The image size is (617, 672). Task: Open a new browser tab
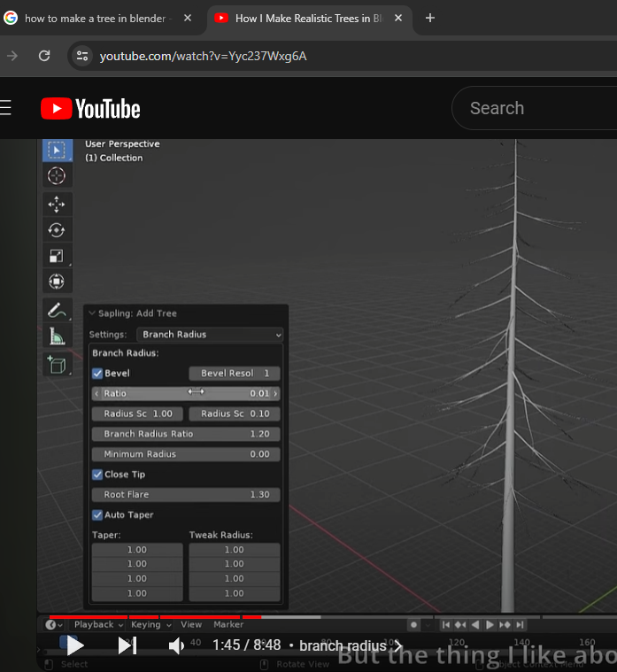click(x=430, y=18)
